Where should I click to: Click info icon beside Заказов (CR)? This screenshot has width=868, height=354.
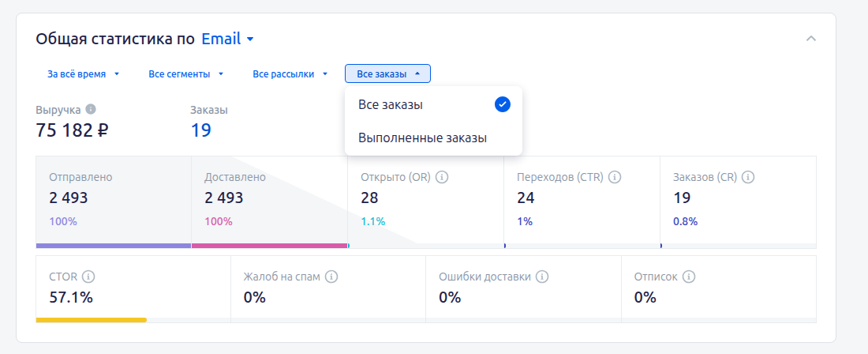pos(748,177)
